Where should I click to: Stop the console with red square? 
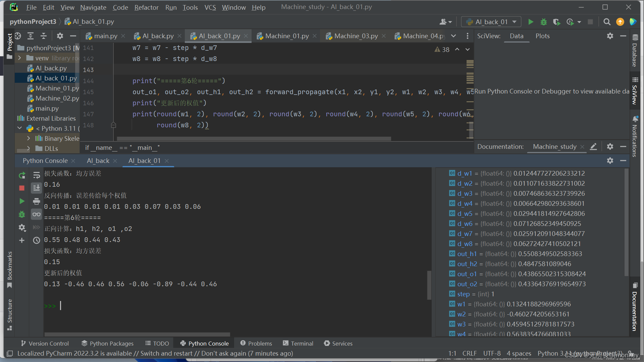(x=22, y=188)
